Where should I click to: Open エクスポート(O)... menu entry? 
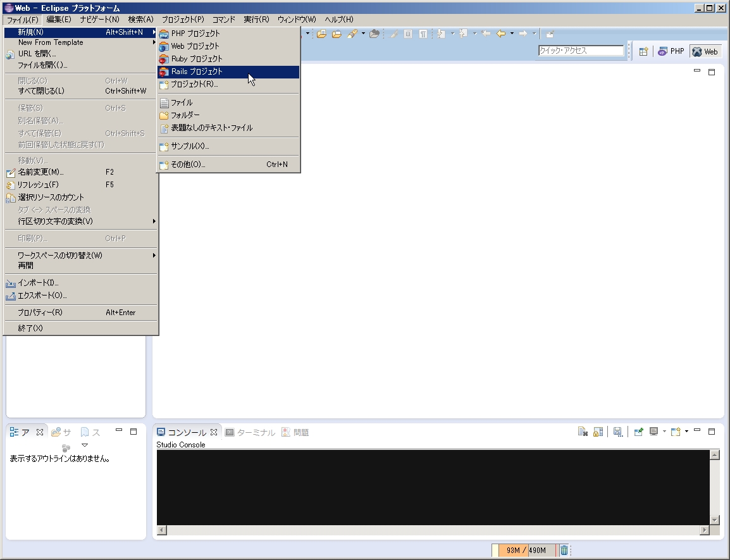[81, 296]
